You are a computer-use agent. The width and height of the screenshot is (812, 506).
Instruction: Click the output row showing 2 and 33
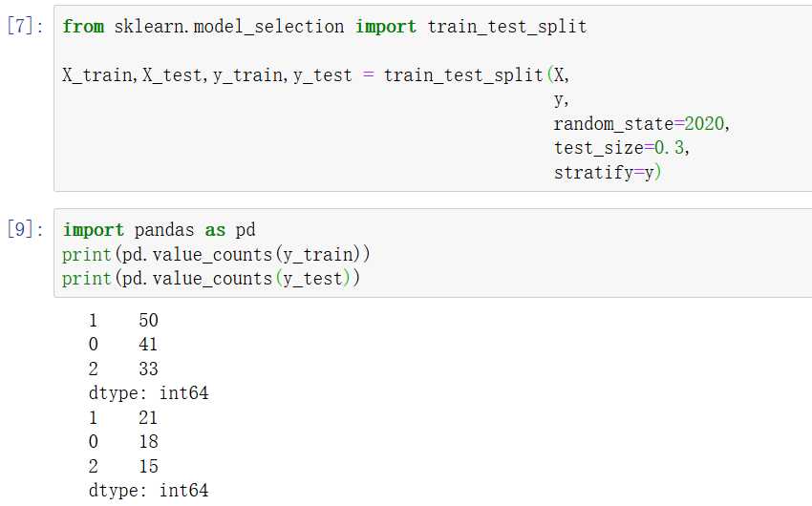[122, 369]
